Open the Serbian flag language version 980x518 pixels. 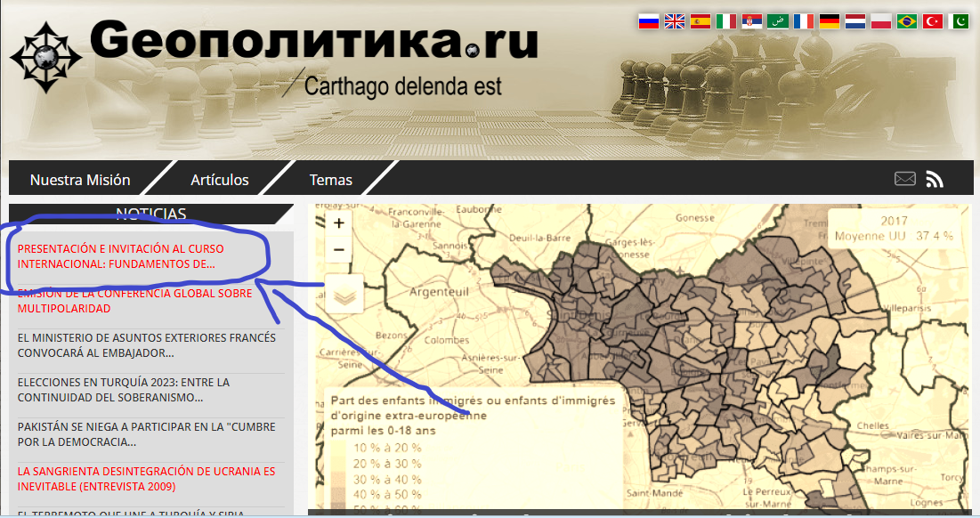coord(752,22)
